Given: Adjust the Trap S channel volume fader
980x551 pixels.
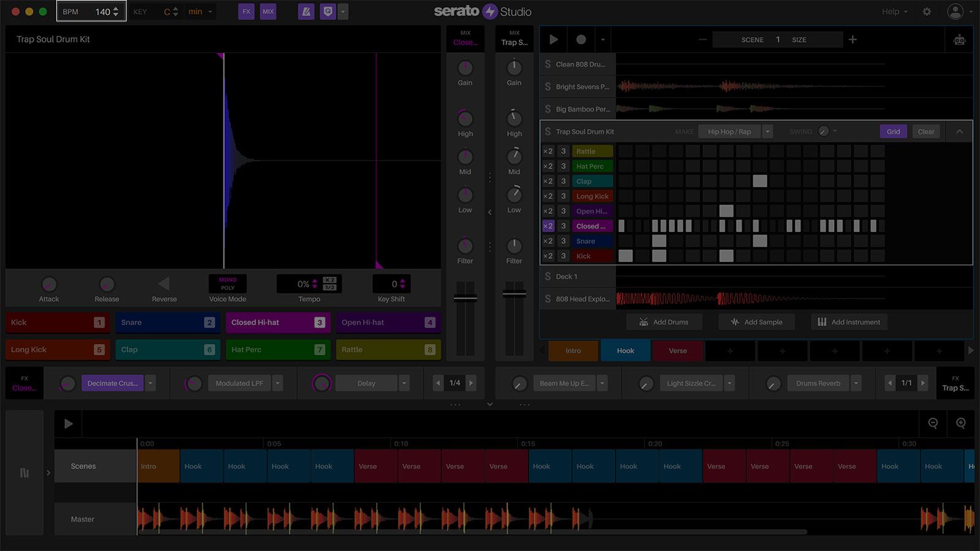Looking at the screenshot, I should 514,294.
